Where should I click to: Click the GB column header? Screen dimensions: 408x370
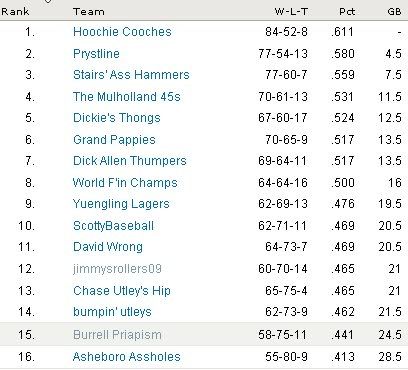pyautogui.click(x=394, y=12)
